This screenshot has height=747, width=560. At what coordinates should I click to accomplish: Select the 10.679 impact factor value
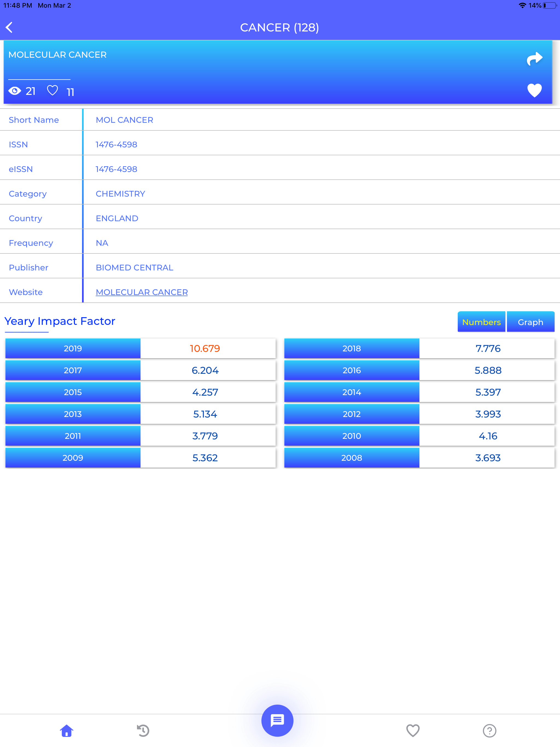[x=205, y=348]
